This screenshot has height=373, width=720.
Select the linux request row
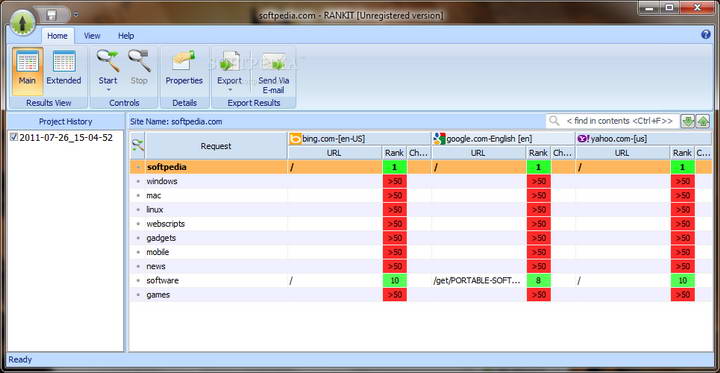click(x=421, y=210)
